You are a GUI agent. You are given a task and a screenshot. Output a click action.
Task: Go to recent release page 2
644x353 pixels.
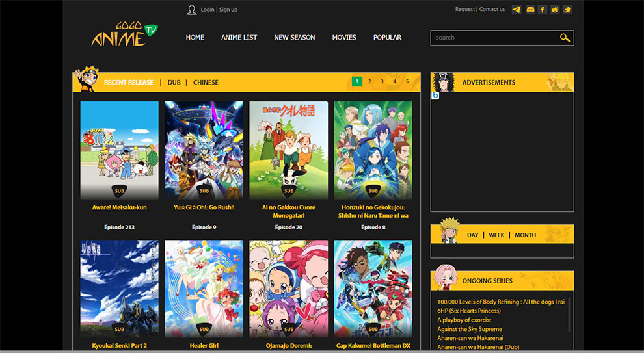click(369, 81)
